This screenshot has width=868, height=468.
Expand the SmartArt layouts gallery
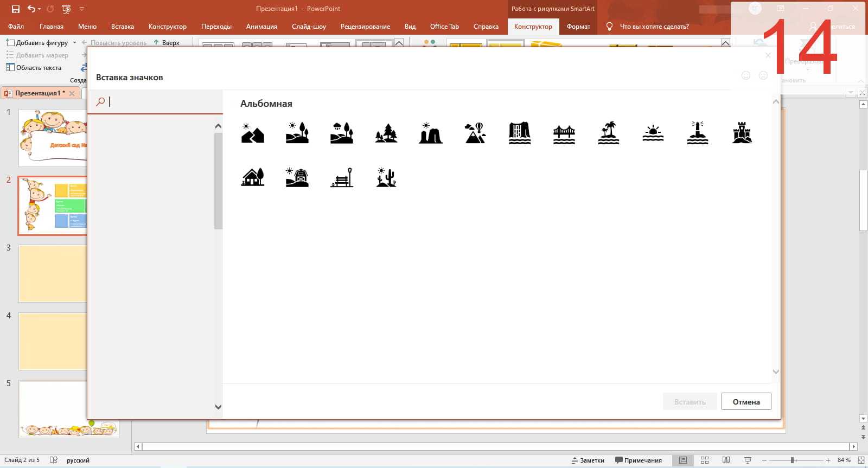coord(399,43)
